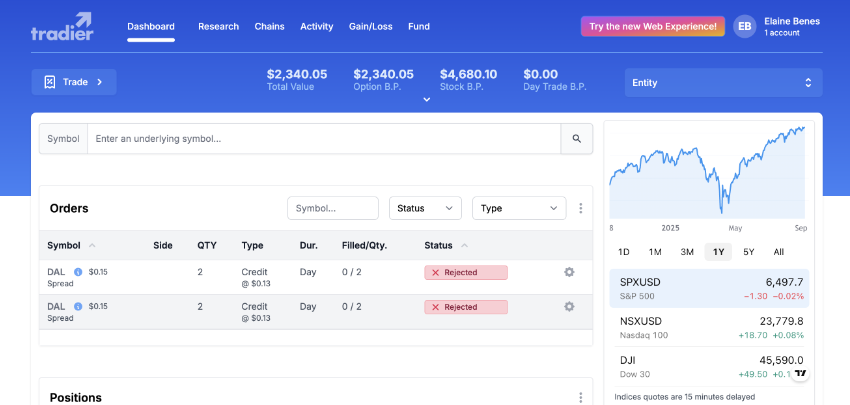Select the SPXUSD S&P 500 row
The height and width of the screenshot is (405, 850).
click(x=709, y=288)
